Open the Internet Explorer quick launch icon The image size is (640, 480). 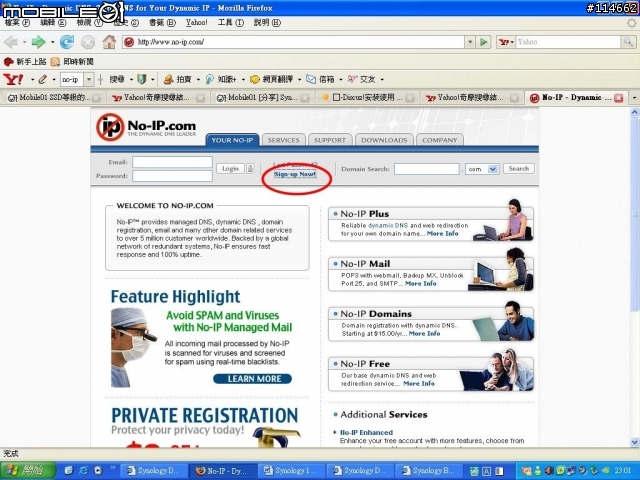[x=83, y=471]
